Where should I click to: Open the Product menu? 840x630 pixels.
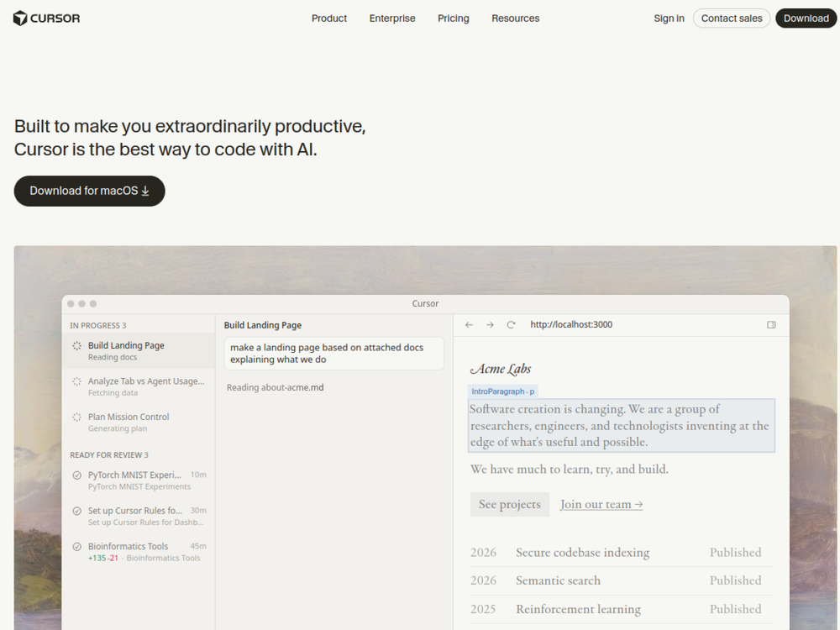pyautogui.click(x=329, y=18)
